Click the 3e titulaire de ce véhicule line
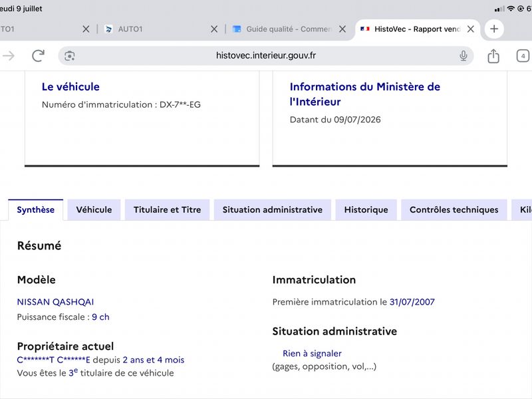 click(95, 372)
